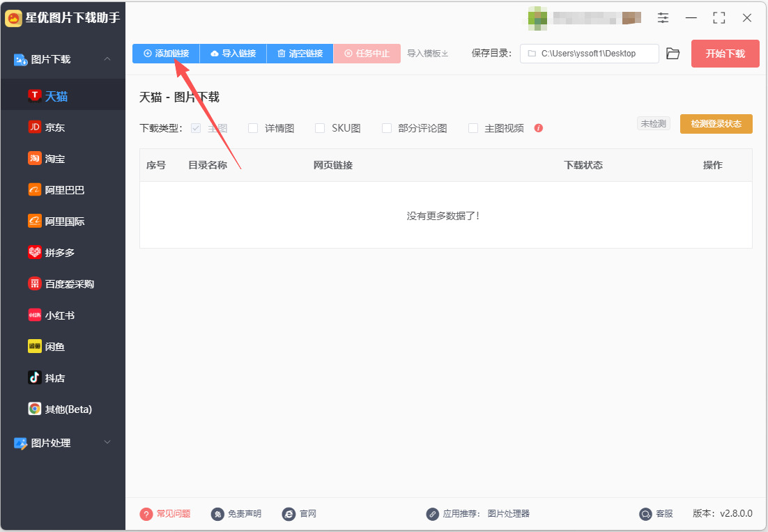Click the 开始下载 button

coord(725,54)
